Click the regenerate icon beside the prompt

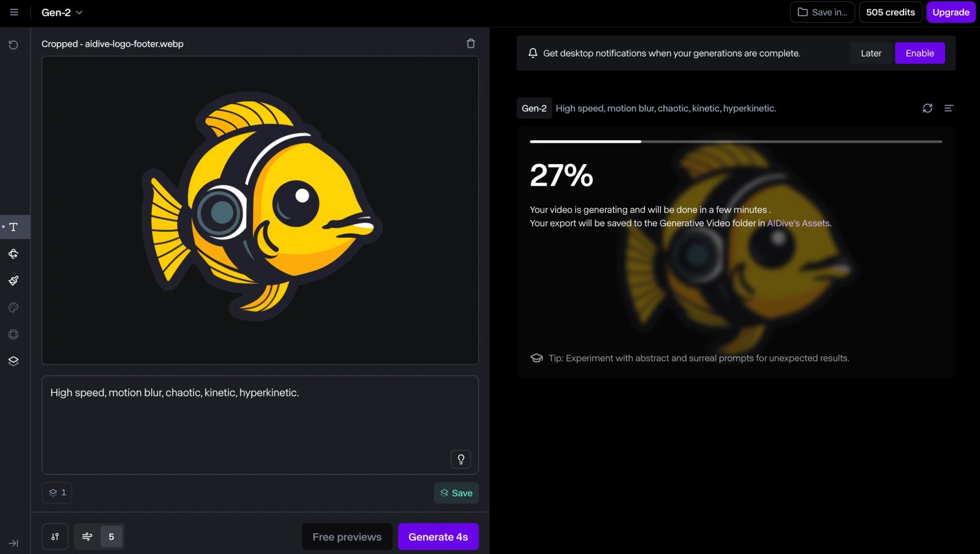tap(927, 108)
